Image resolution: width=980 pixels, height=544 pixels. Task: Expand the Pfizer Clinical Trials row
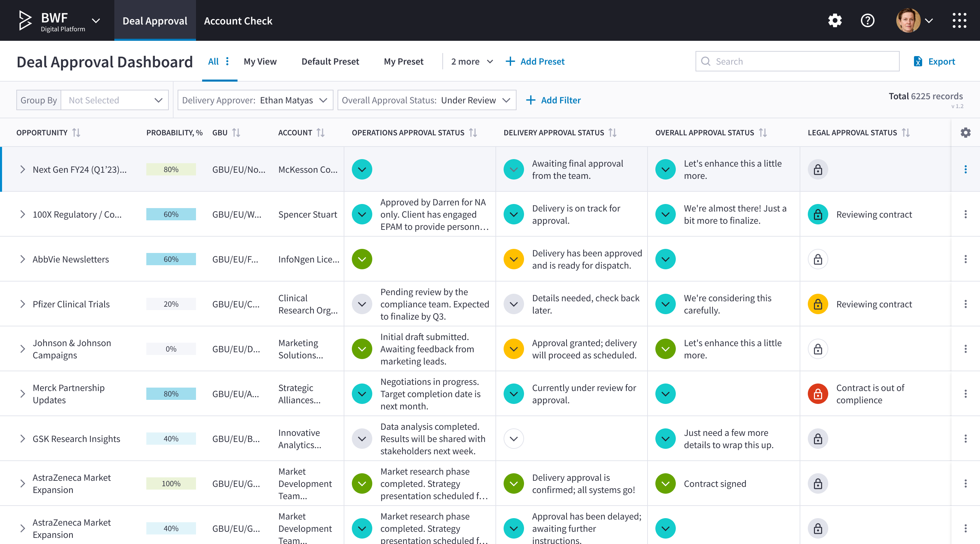pos(22,304)
